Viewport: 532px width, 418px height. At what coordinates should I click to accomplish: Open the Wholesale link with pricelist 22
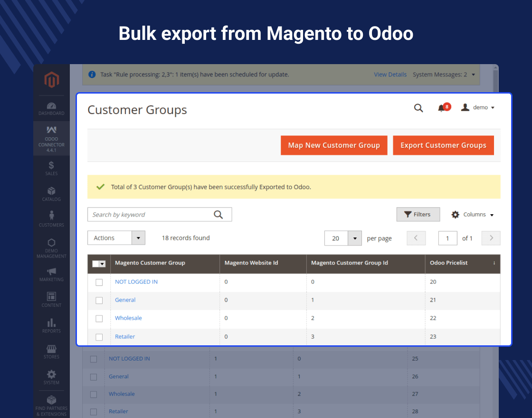pyautogui.click(x=128, y=318)
